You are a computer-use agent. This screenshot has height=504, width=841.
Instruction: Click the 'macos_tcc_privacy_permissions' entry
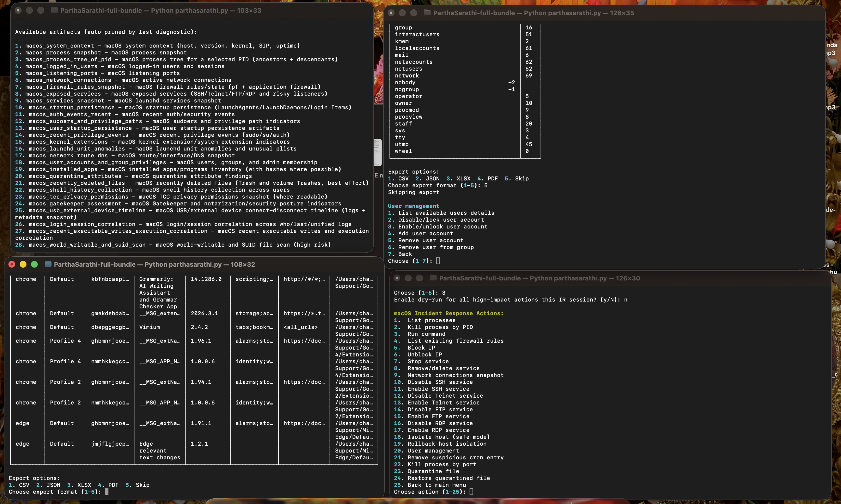coord(171,197)
